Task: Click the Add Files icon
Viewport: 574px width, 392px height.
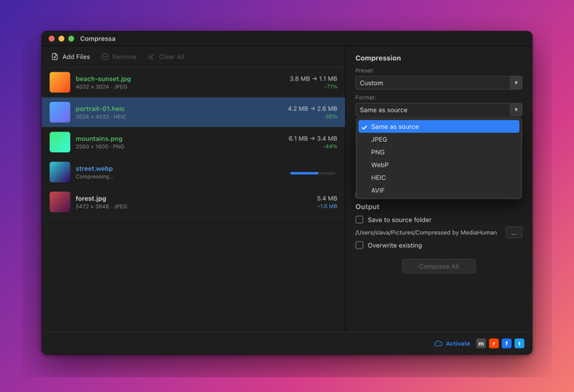Action: tap(54, 57)
